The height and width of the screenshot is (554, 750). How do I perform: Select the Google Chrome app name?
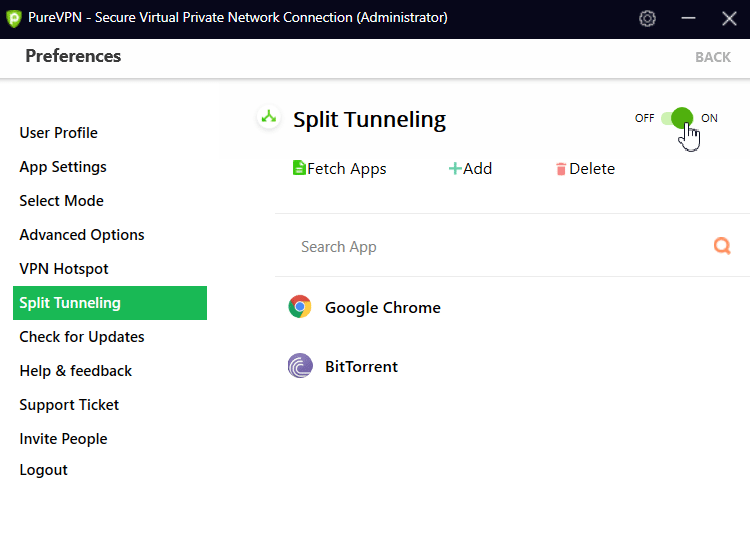[x=383, y=308]
